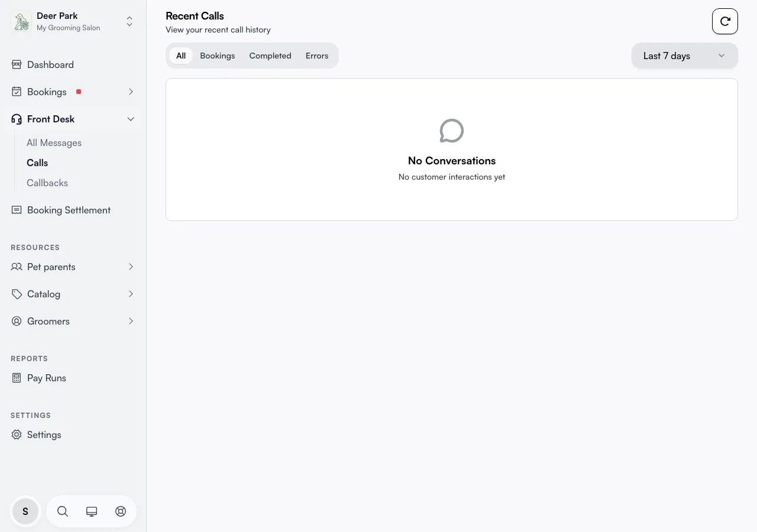Viewport: 757px width, 532px height.
Task: Click the 'My Grooming Salon' subtitle
Action: pyautogui.click(x=69, y=28)
